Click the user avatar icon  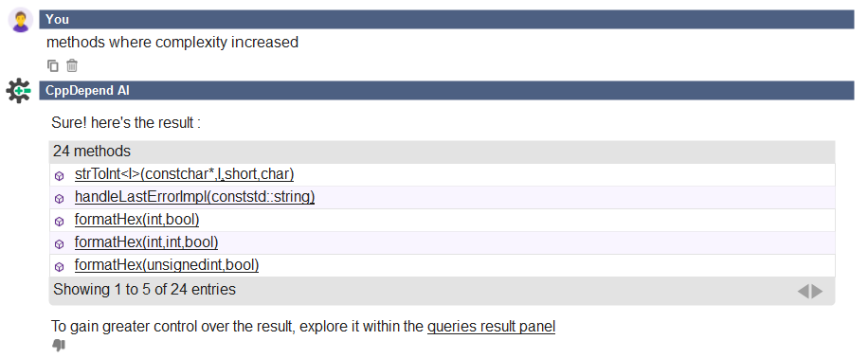point(21,21)
